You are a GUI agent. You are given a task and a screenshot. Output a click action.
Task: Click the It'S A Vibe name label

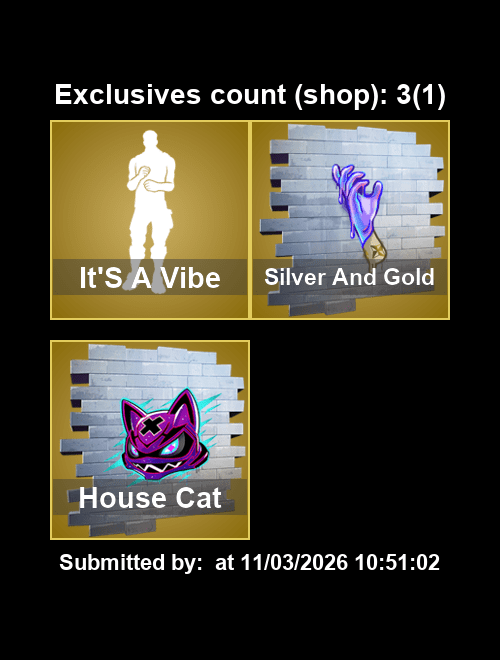150,278
